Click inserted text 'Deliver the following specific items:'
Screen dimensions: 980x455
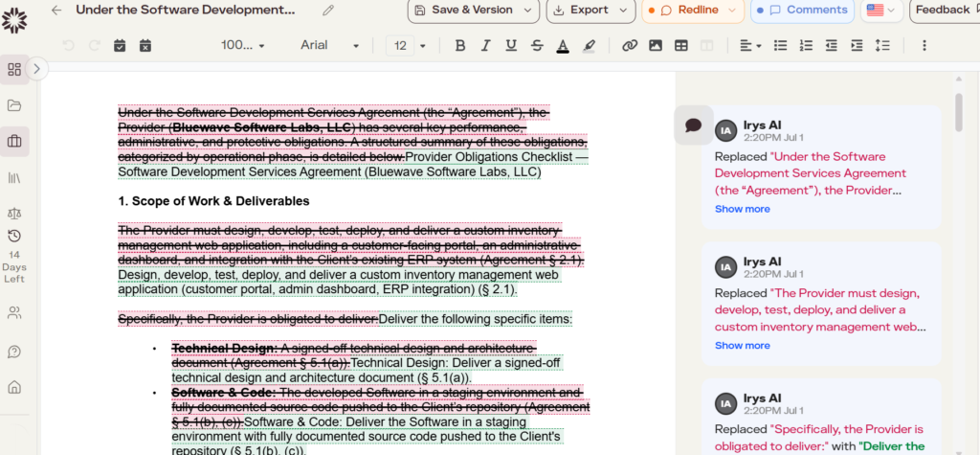pyautogui.click(x=476, y=319)
